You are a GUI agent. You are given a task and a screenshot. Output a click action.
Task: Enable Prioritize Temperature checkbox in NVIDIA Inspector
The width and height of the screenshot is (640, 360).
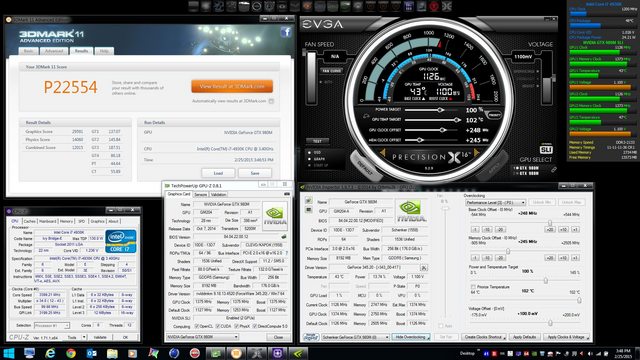click(473, 287)
